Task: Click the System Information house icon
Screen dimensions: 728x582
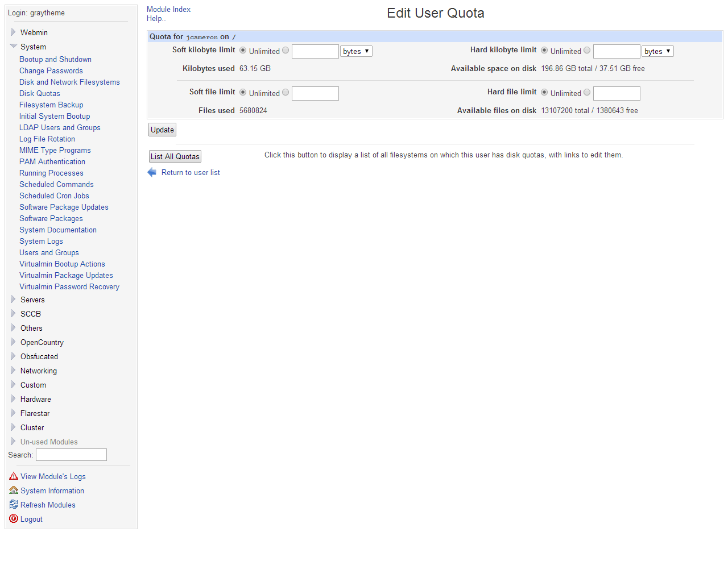Action: pos(14,490)
